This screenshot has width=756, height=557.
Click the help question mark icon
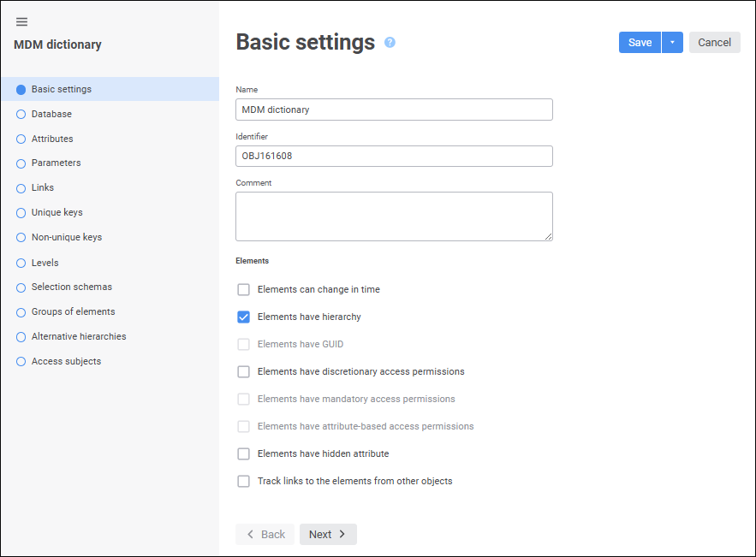390,42
